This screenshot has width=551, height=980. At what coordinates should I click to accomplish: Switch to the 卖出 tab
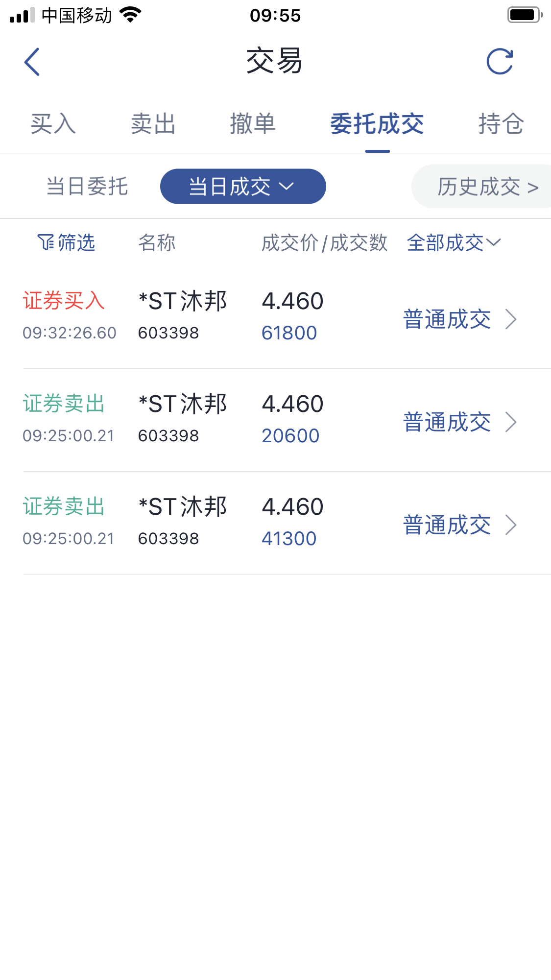tap(153, 123)
